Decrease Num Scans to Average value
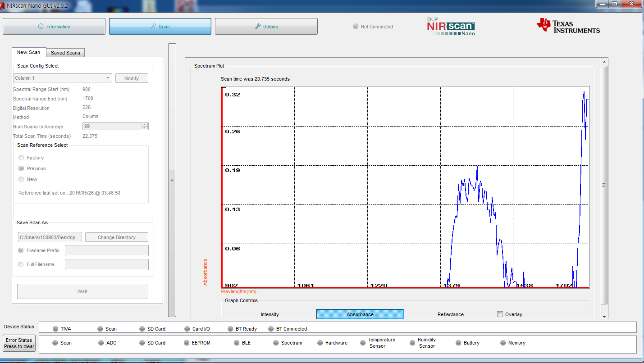The width and height of the screenshot is (644, 363). tap(144, 128)
